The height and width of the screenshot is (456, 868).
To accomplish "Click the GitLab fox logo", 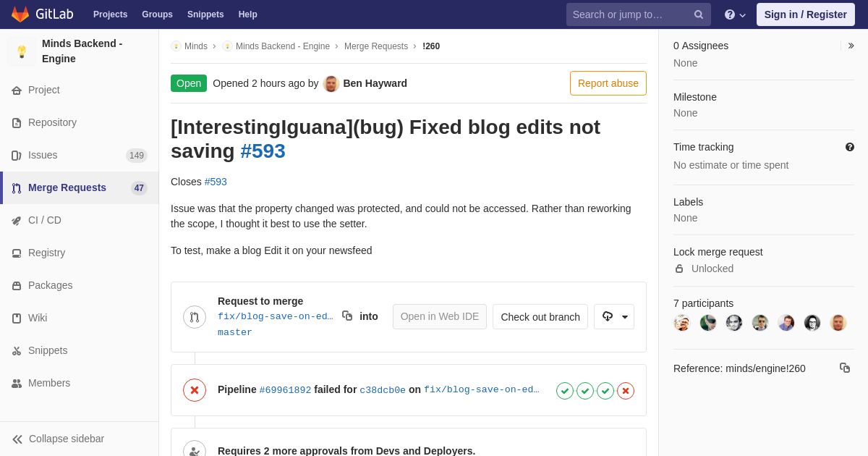I will click(20, 14).
